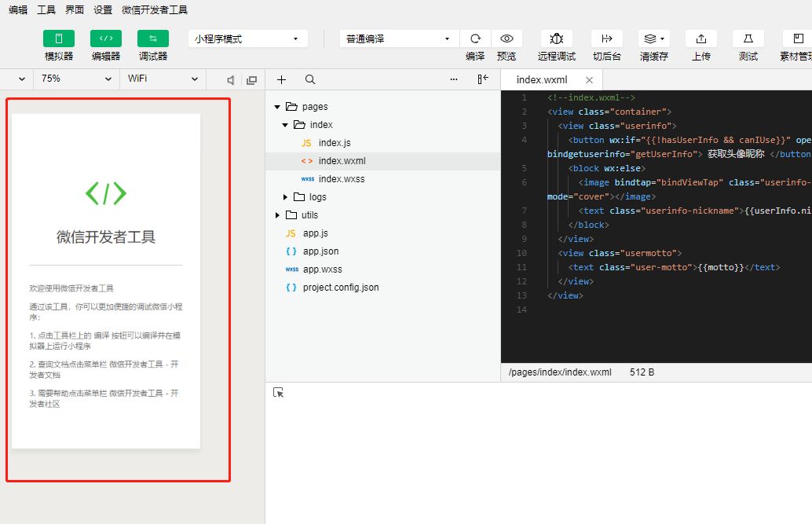Screen dimensions: 812x524
Task: Click the 预览 label under the toolbar
Action: [x=507, y=57]
